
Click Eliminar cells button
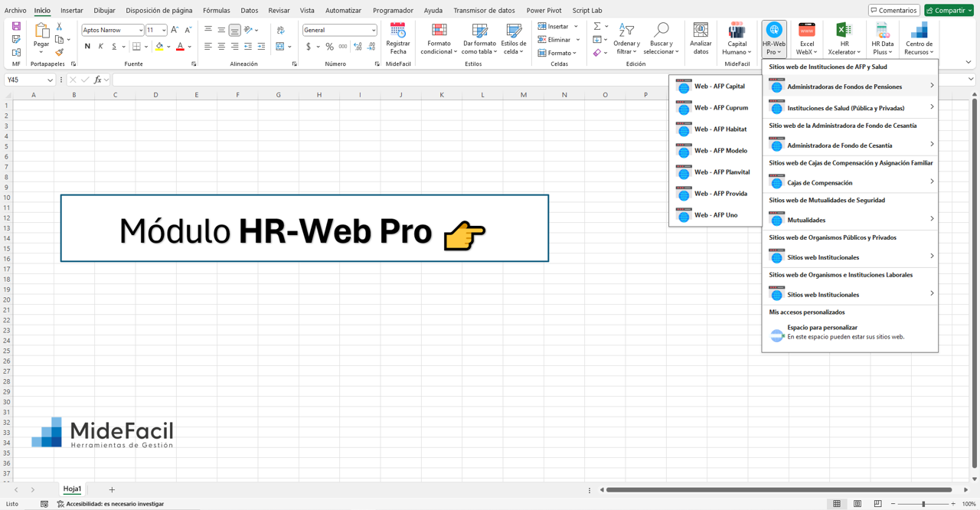coord(559,39)
